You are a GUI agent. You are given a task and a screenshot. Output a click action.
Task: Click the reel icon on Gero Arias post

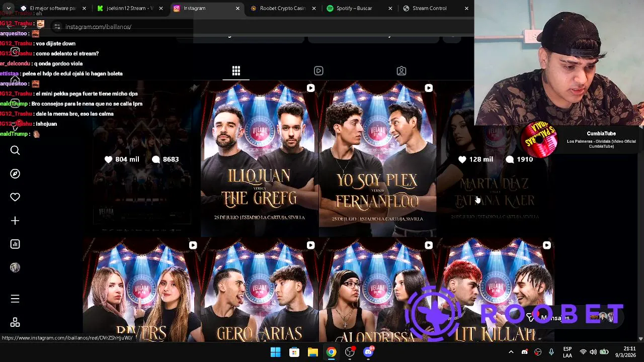(310, 245)
